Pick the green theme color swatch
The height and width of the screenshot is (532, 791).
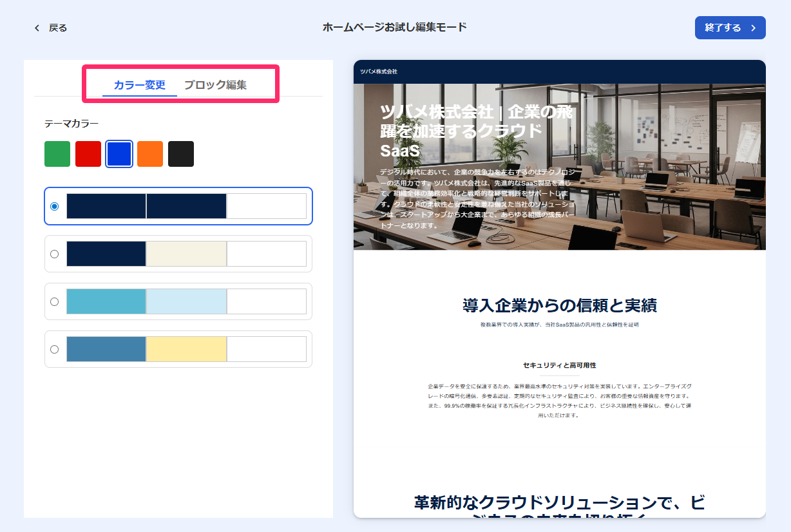coord(57,154)
